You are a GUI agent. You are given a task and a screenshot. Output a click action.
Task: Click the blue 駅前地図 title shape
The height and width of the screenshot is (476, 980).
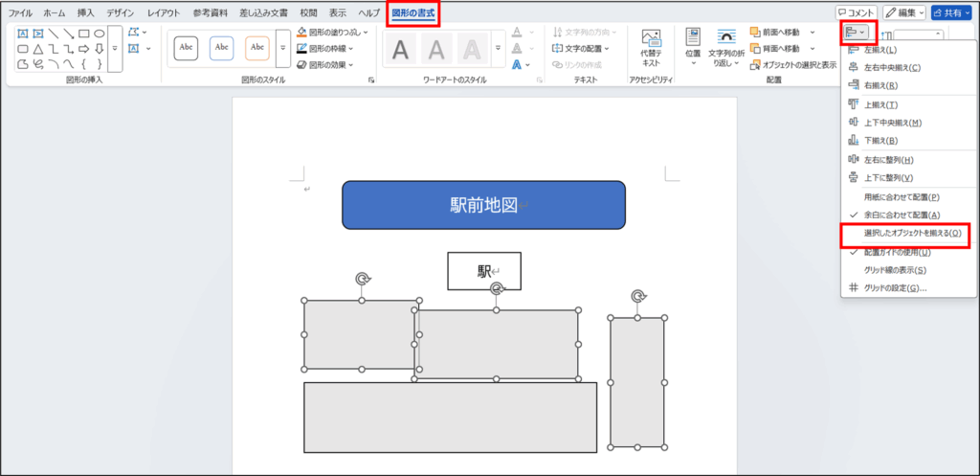click(483, 205)
